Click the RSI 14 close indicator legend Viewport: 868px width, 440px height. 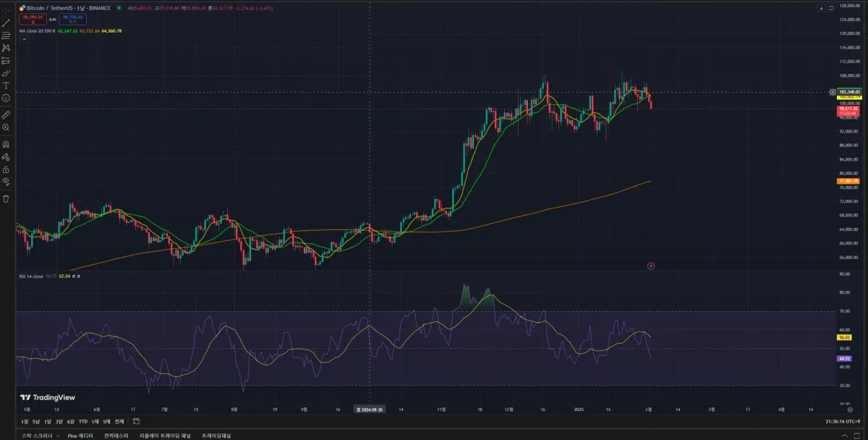coord(31,276)
